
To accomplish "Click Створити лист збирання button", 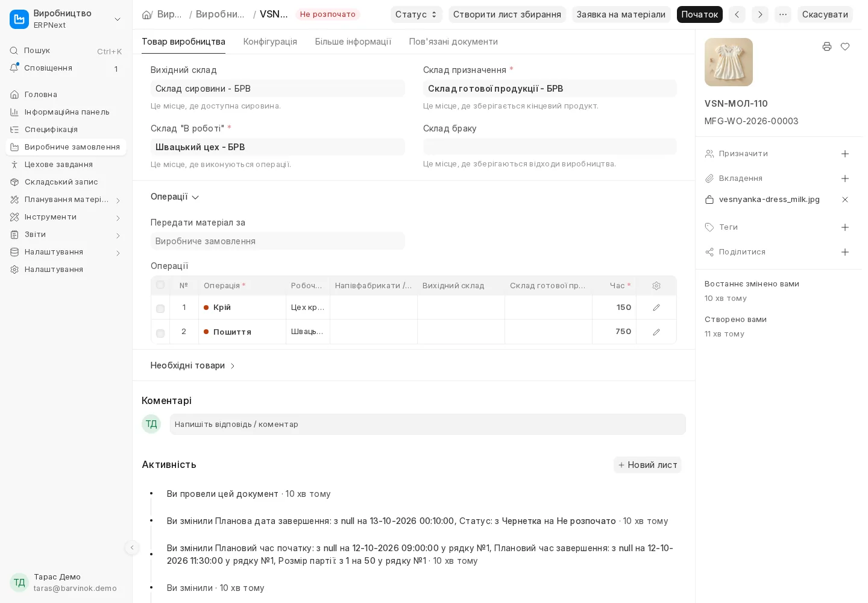I will [507, 14].
